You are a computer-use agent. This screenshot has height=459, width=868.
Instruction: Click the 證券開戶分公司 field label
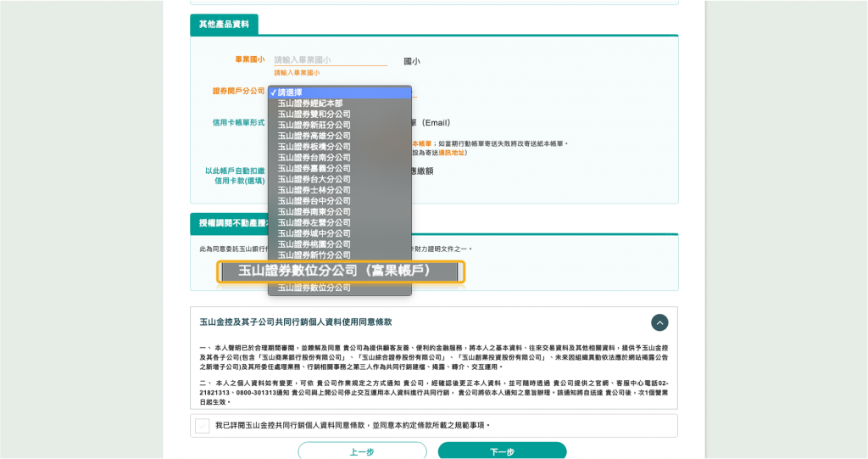(238, 91)
